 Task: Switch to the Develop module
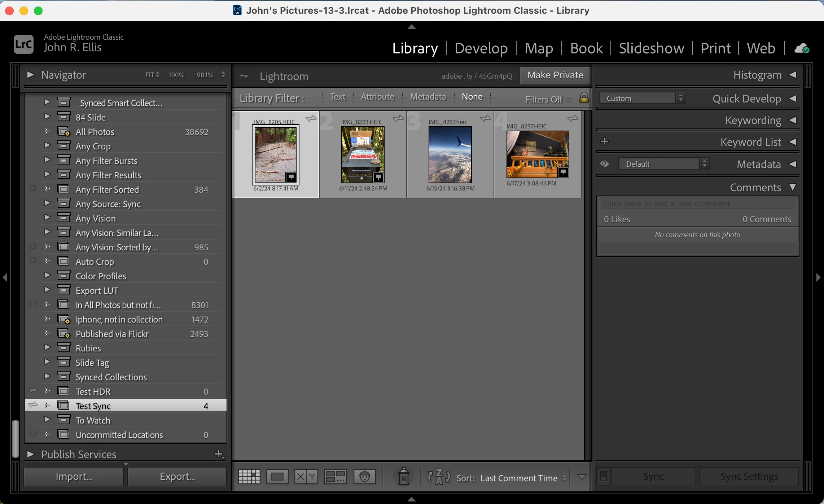481,48
